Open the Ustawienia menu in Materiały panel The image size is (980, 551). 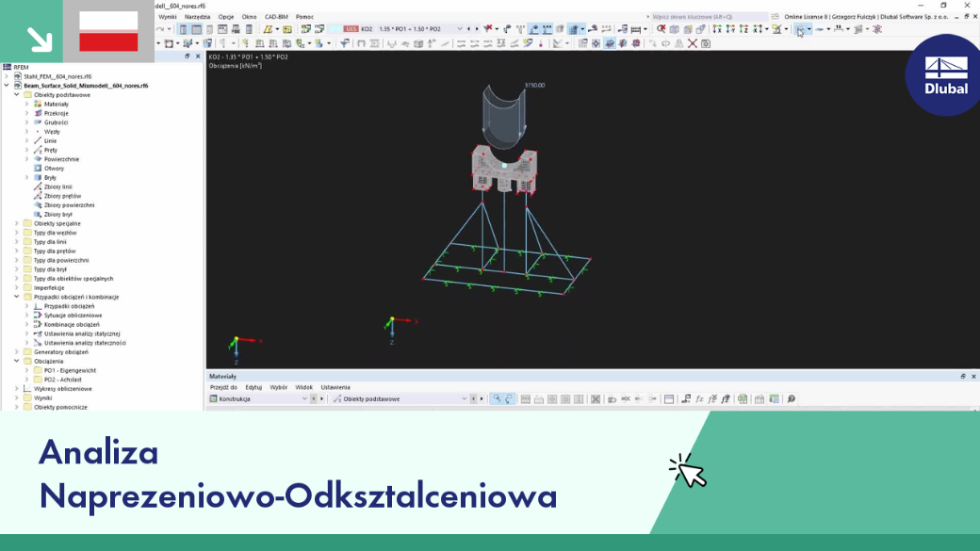(x=335, y=387)
